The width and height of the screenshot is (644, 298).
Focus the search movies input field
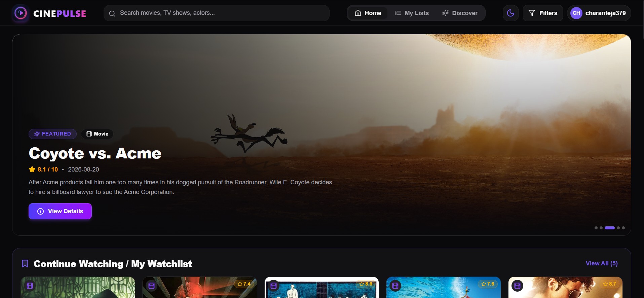(x=217, y=13)
